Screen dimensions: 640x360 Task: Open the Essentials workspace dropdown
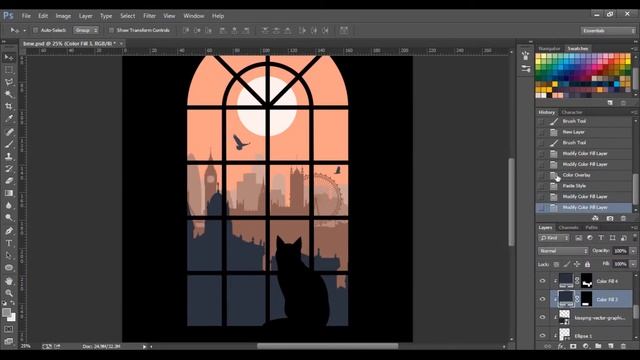608,31
